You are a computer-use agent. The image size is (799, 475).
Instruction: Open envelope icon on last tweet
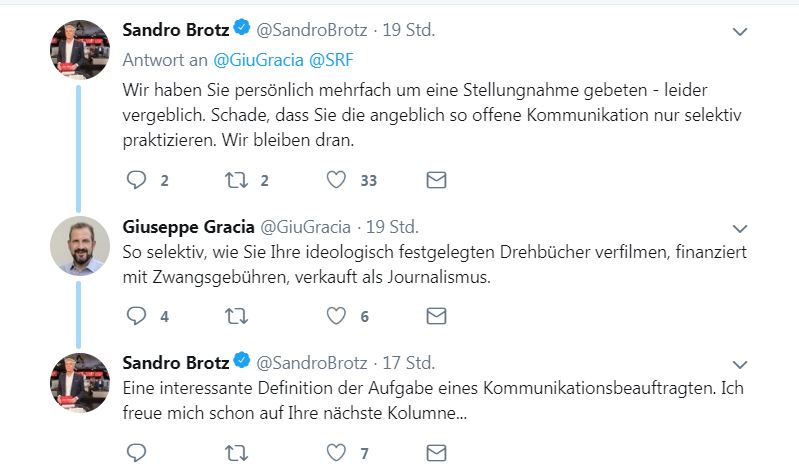pos(436,453)
